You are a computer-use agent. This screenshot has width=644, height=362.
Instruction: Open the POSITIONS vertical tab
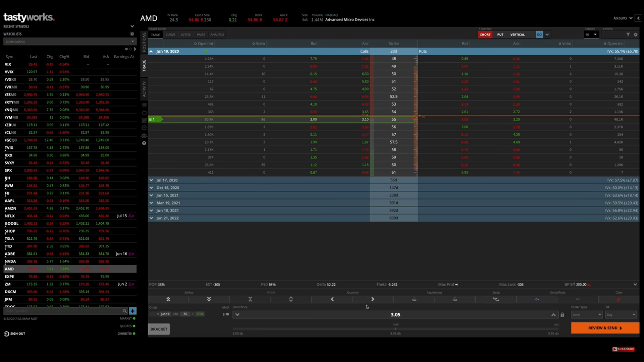(144, 42)
